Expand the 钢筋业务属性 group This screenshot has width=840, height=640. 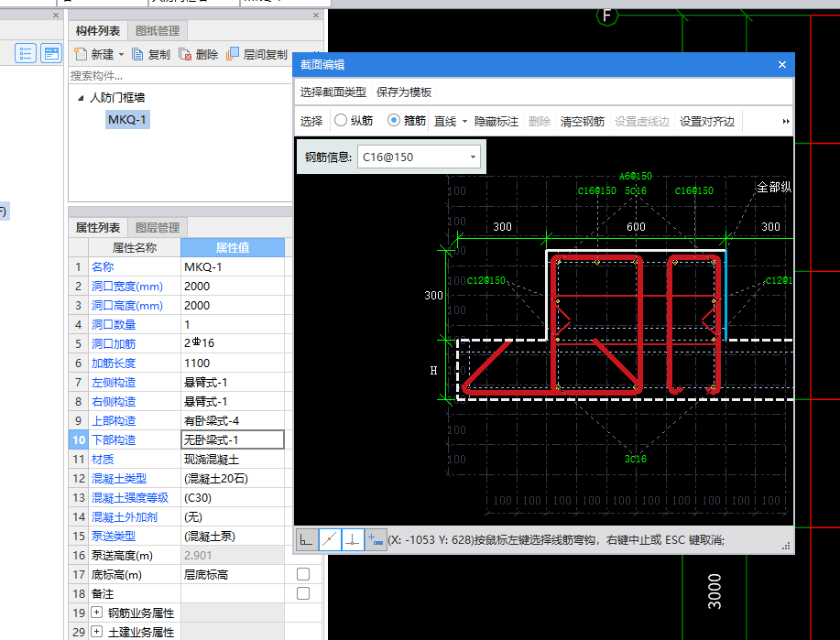coord(97,613)
